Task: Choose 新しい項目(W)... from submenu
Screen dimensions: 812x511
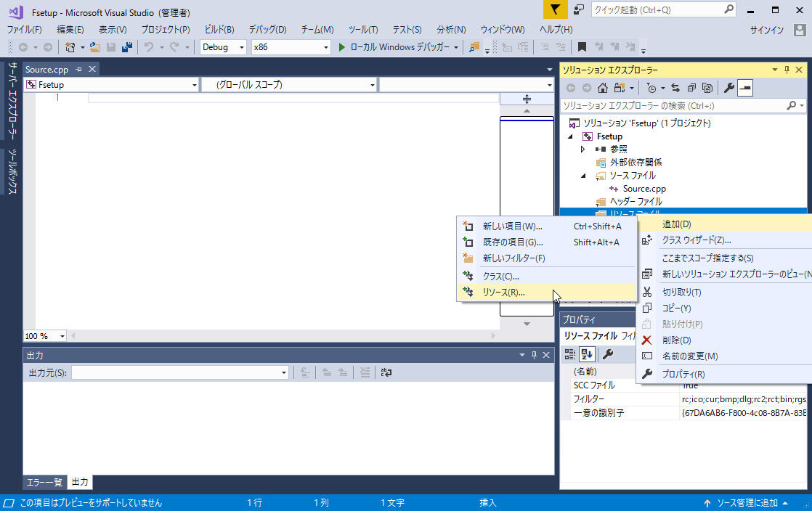Action: (547, 226)
